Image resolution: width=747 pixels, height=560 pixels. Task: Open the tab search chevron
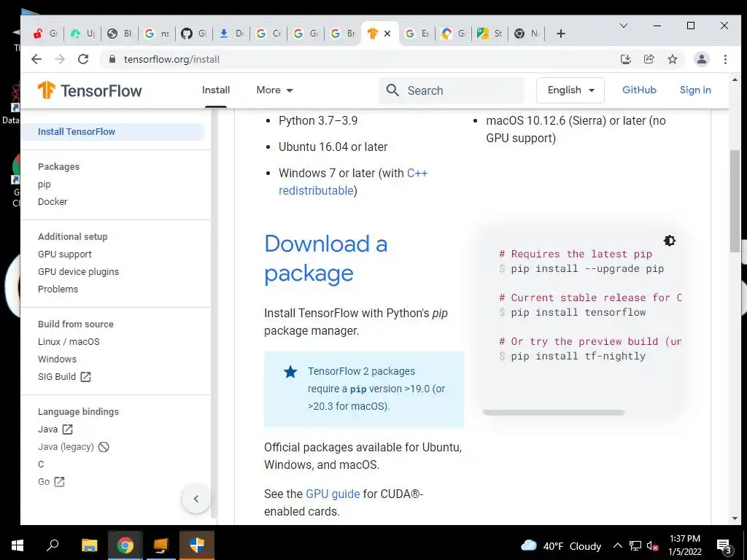(623, 26)
